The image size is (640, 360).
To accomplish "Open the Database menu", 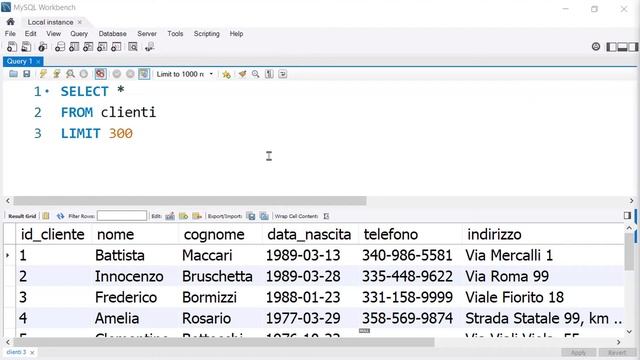I will coord(112,33).
